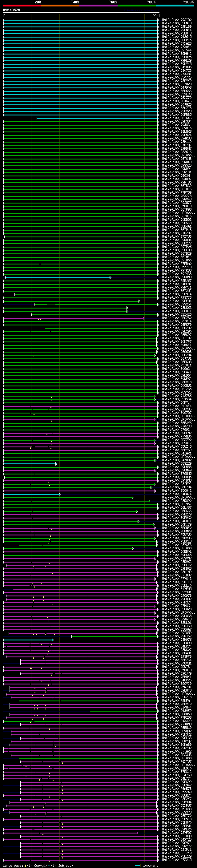Click the green alignment bar of A9PJ57
Screen dimensions: 197x868
pyautogui.click(x=115, y=636)
